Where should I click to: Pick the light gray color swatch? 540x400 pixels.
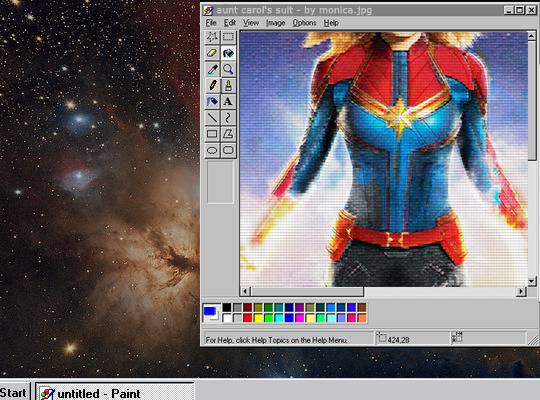point(237,318)
